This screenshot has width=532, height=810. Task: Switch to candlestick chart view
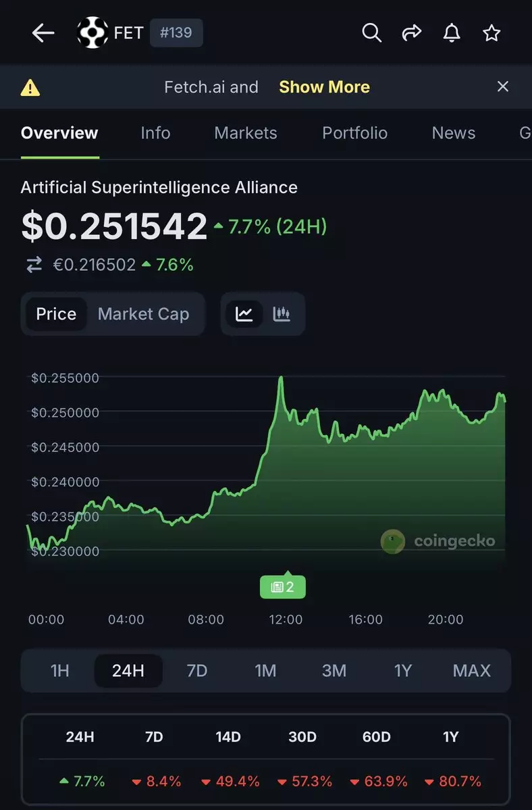click(x=282, y=314)
